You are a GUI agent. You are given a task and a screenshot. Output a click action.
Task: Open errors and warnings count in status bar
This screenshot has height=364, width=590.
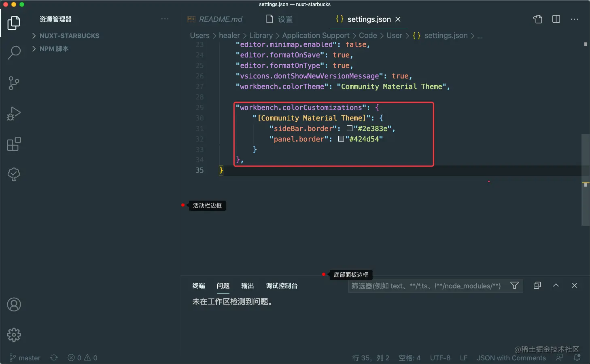(x=83, y=358)
